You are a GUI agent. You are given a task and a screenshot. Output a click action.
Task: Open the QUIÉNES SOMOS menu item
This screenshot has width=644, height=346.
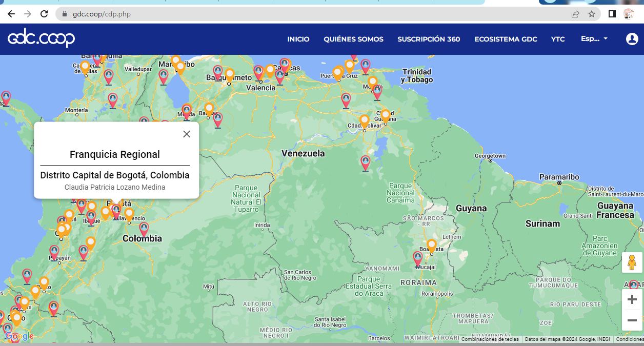point(353,39)
